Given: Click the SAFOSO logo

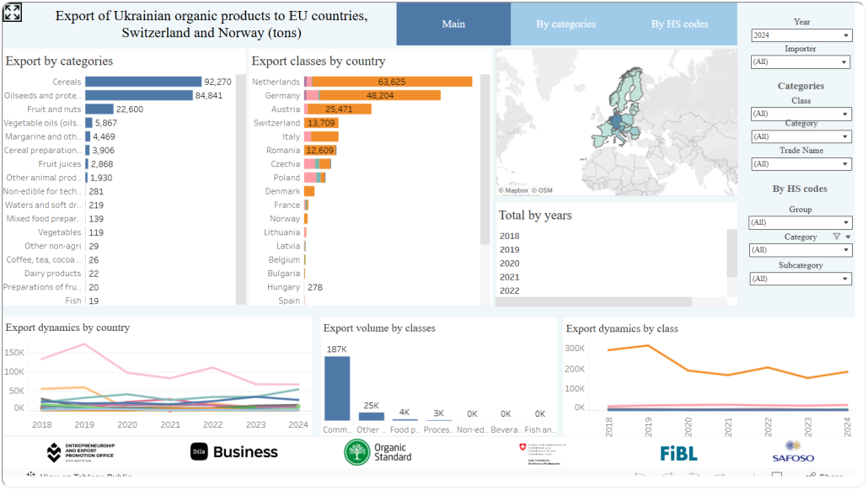Looking at the screenshot, I should [x=793, y=452].
